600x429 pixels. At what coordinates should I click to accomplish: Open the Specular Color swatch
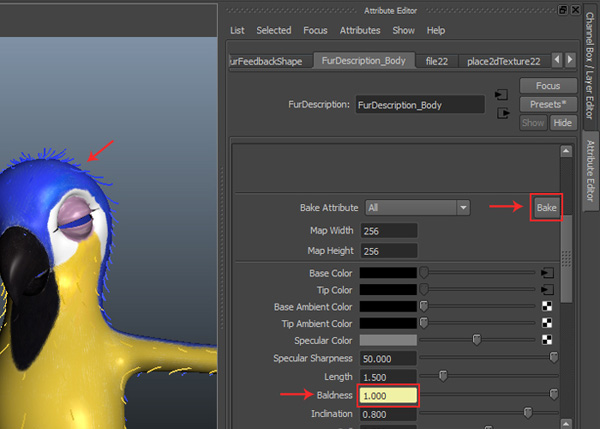click(x=388, y=340)
